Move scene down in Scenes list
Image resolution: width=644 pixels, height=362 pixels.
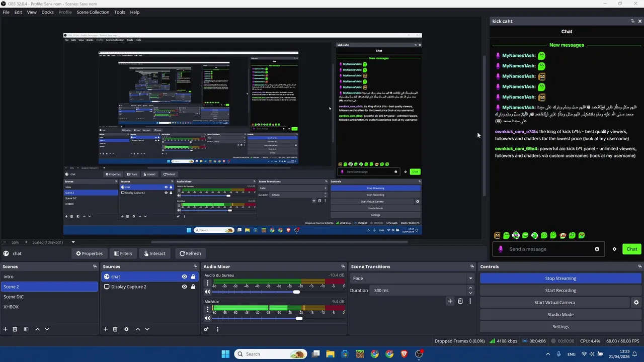click(47, 329)
